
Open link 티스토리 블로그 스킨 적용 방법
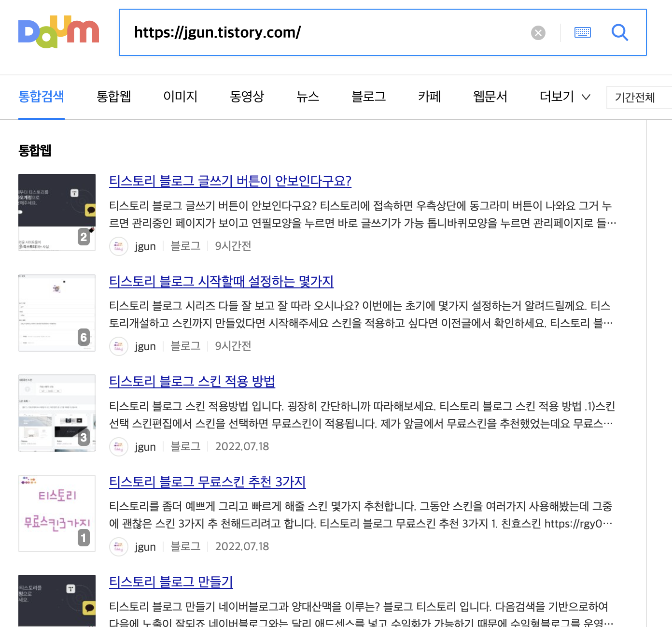pos(192,382)
